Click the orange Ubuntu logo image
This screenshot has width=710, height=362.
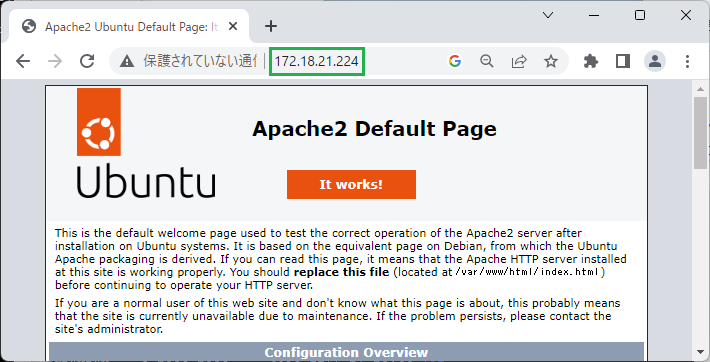[99, 122]
